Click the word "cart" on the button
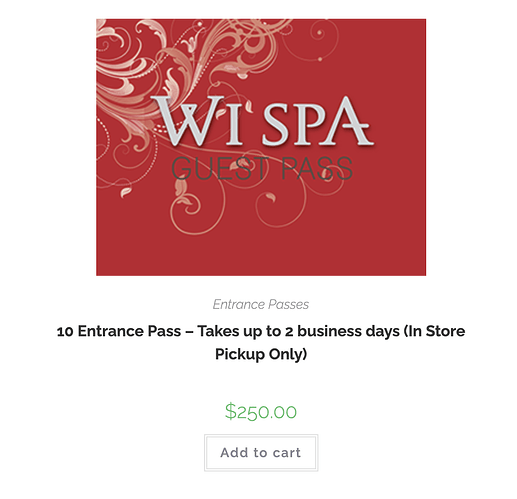This screenshot has width=517, height=499. (x=287, y=453)
